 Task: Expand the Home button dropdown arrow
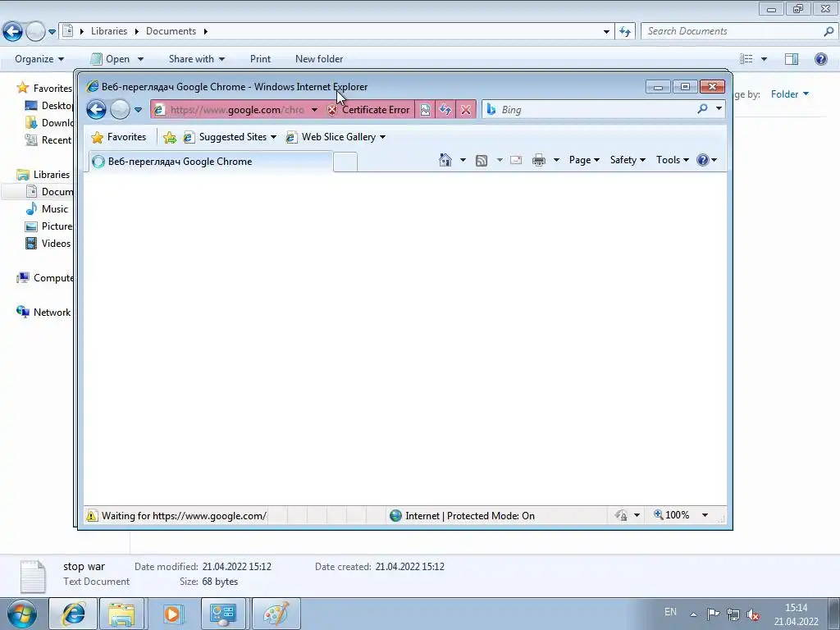(x=463, y=160)
